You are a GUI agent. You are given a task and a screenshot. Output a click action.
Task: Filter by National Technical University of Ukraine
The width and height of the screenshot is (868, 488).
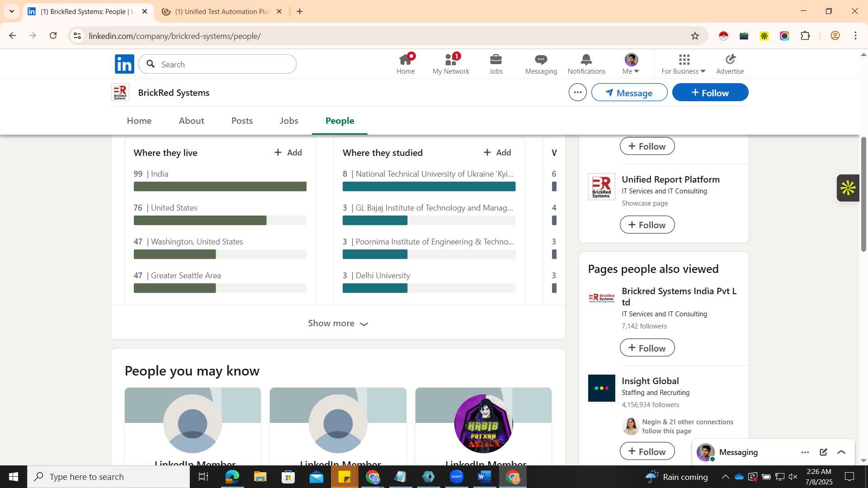[429, 180]
